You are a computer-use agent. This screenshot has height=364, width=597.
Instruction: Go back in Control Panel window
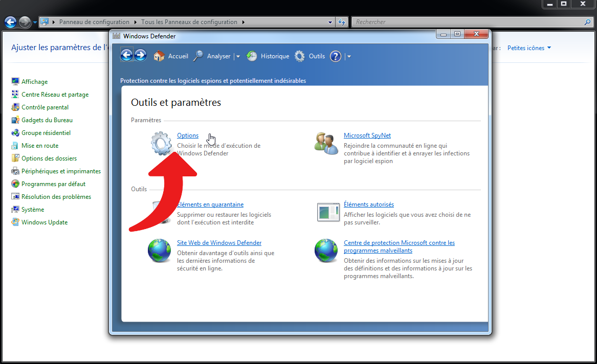click(x=11, y=22)
